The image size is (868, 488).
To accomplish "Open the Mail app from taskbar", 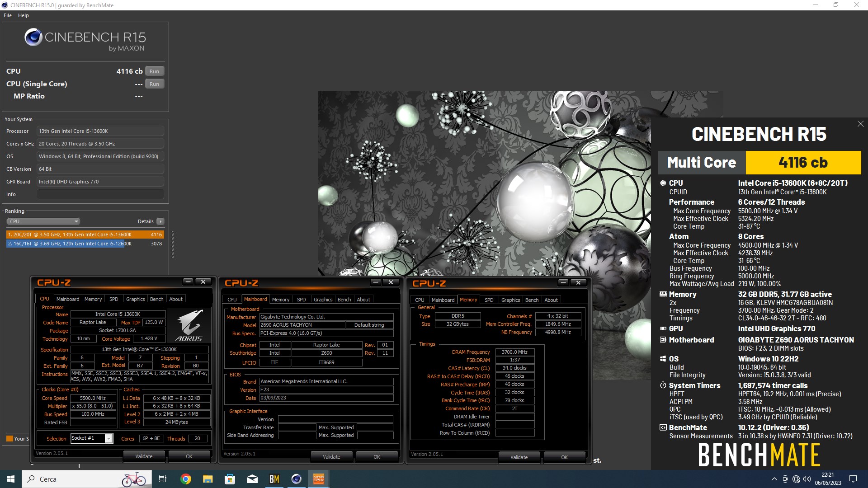I will pyautogui.click(x=252, y=479).
